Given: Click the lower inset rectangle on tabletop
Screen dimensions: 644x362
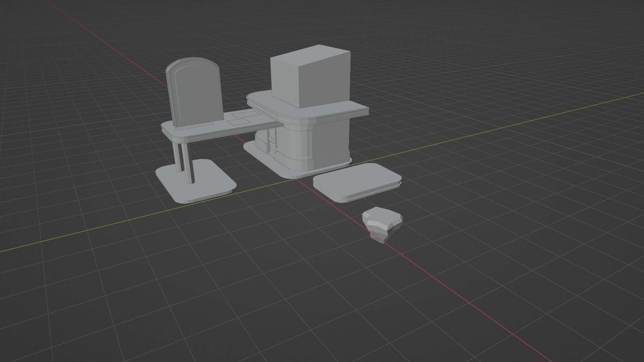Looking at the screenshot, I should [x=239, y=122].
